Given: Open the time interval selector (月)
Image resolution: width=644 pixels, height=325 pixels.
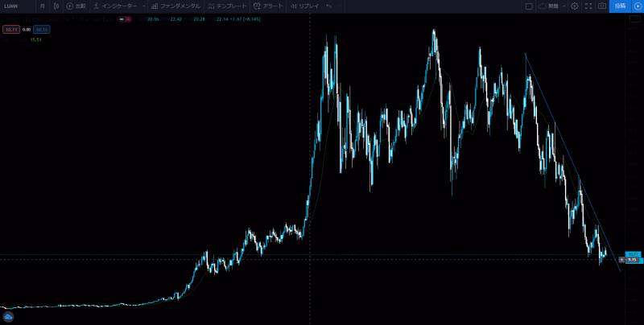Looking at the screenshot, I should (x=43, y=6).
